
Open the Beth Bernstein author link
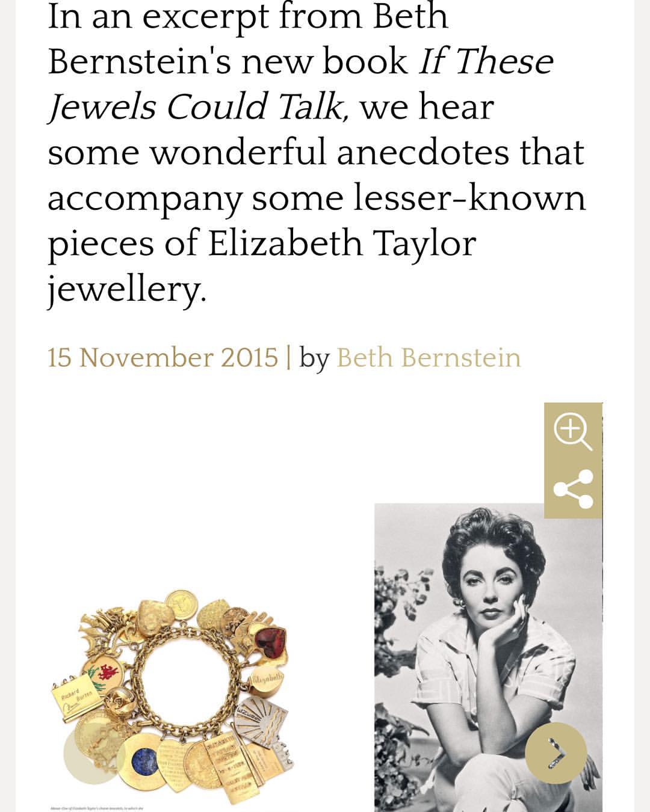tap(429, 357)
